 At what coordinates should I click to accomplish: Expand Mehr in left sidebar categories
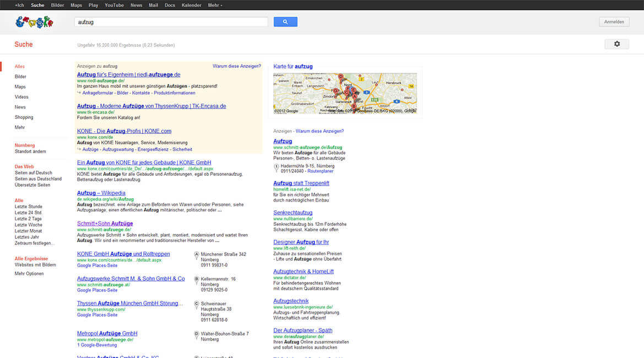point(20,127)
